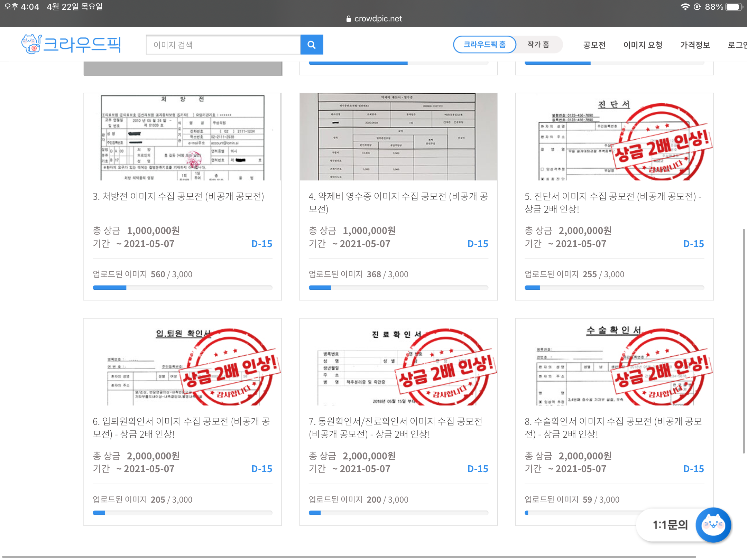This screenshot has height=560, width=747.
Task: Open the 수술확인서 thumbnail image
Action: coord(614,362)
